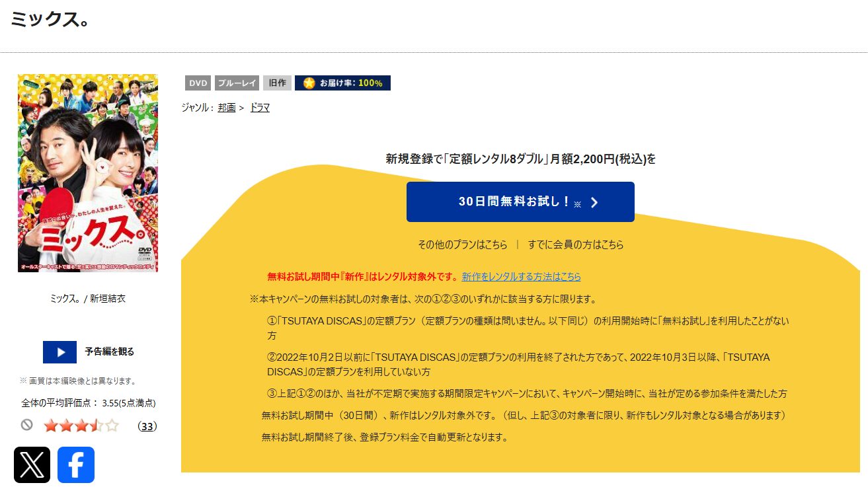The image size is (868, 487).
Task: Click the 旧作 badge
Action: pyautogui.click(x=278, y=83)
